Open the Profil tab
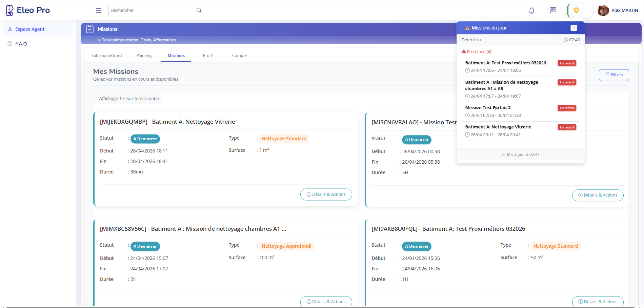The height and width of the screenshot is (308, 644). pyautogui.click(x=208, y=56)
